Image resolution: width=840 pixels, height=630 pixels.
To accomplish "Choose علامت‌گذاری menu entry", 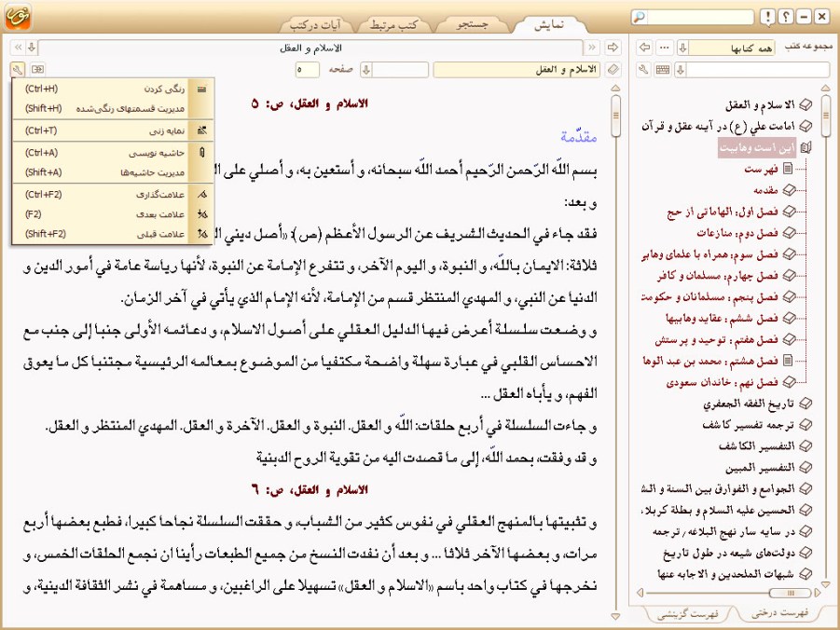I will (x=113, y=195).
